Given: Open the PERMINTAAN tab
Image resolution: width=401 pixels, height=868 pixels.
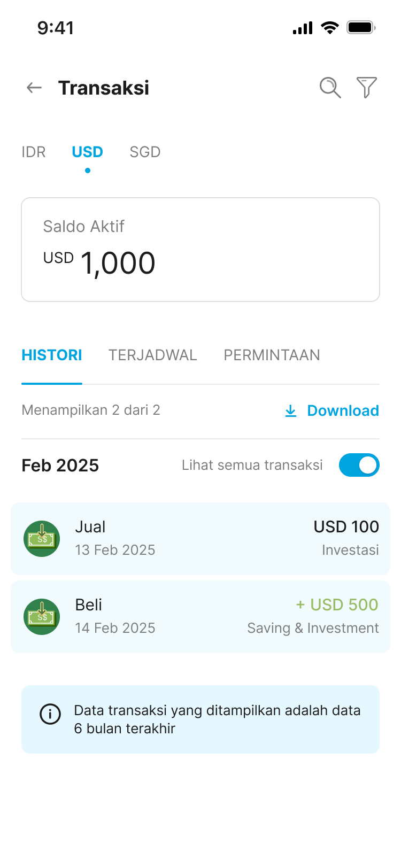Looking at the screenshot, I should click(x=272, y=355).
